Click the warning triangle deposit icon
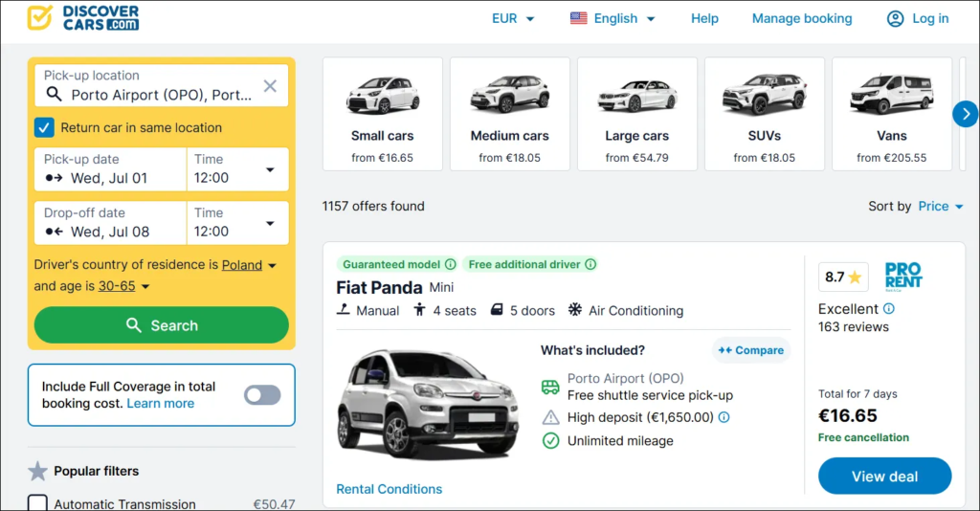980x511 pixels. click(x=550, y=417)
